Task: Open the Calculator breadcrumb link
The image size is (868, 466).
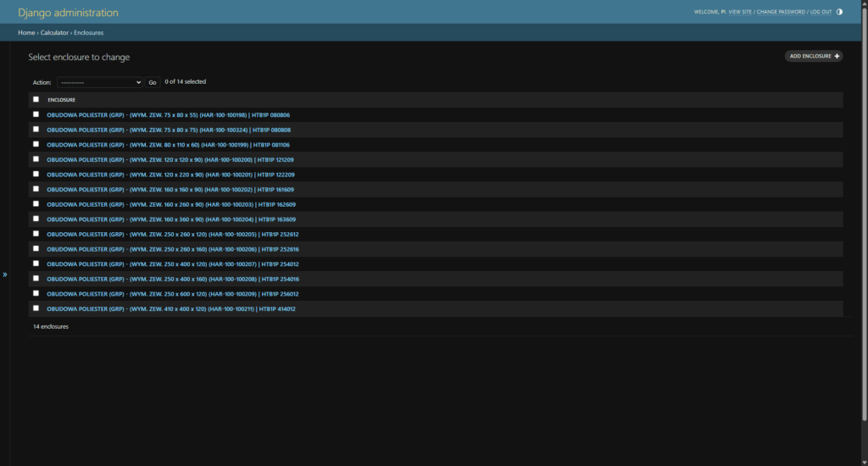Action: click(54, 32)
